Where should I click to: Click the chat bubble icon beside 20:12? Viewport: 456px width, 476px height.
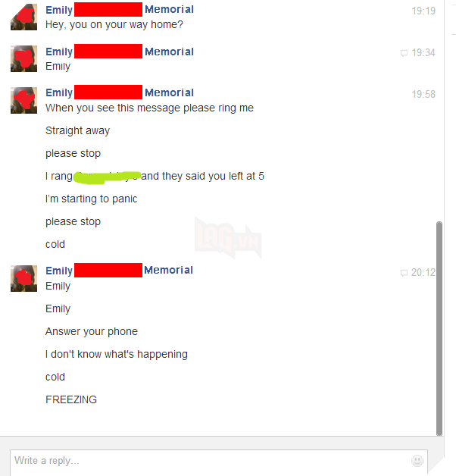point(404,273)
